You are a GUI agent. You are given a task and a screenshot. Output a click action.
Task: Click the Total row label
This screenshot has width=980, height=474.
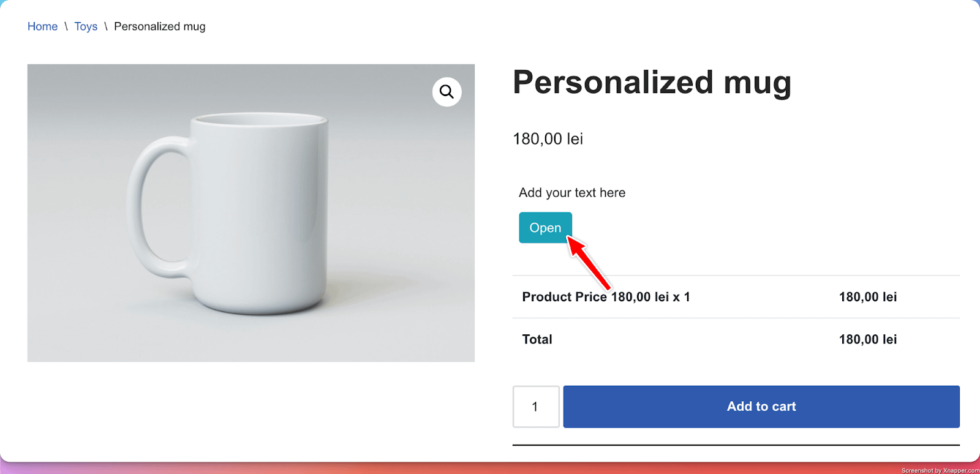pos(537,339)
